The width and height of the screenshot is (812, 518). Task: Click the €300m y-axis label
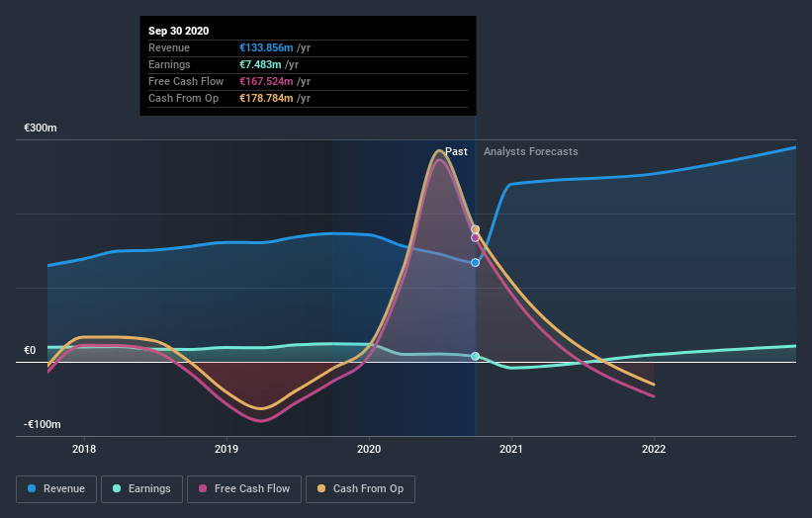pyautogui.click(x=41, y=128)
